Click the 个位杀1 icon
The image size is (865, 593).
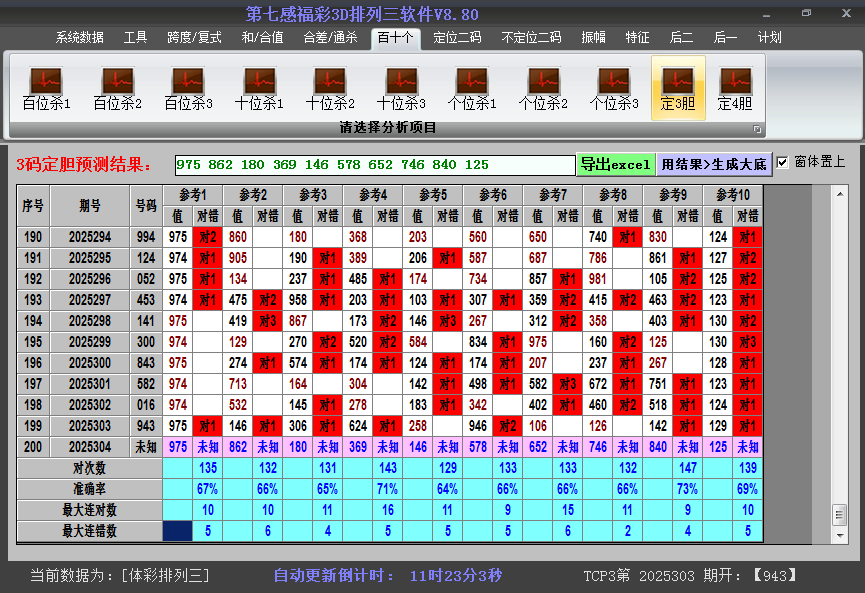pyautogui.click(x=472, y=88)
